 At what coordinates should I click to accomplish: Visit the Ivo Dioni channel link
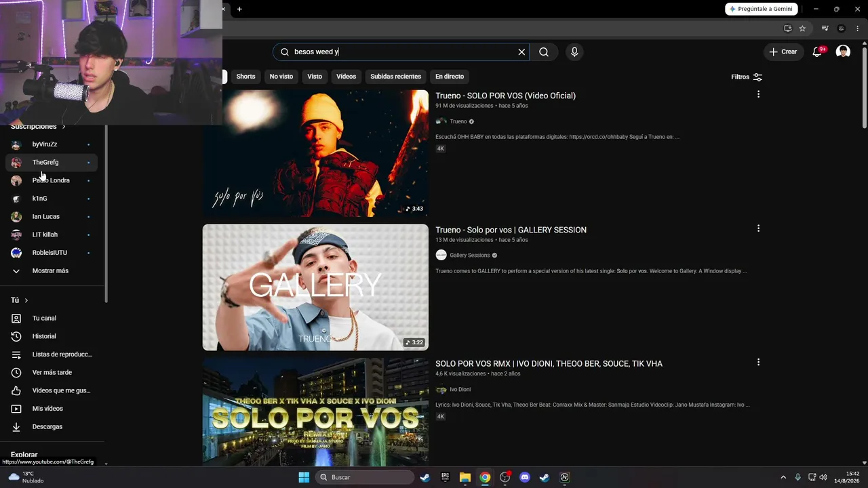(x=460, y=390)
